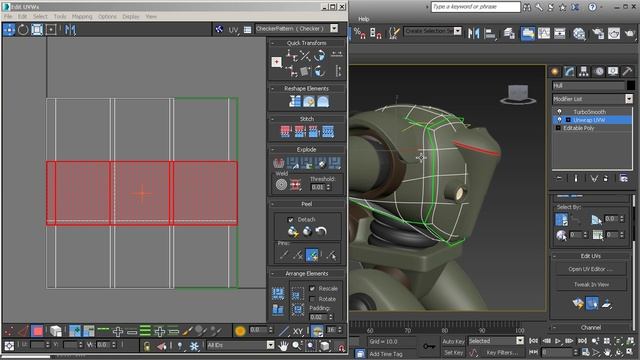The width and height of the screenshot is (640, 360).
Task: Click the Modify tab in command panel
Action: click(x=569, y=71)
